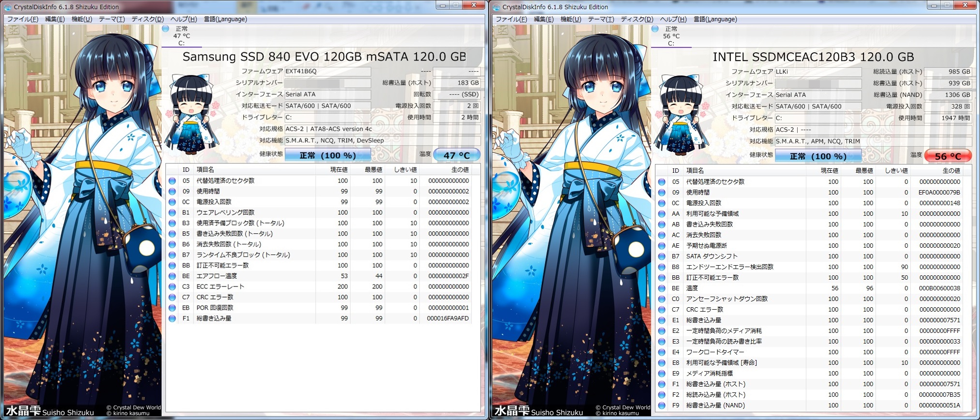
Task: Click the red 56 °C temperature button
Action: (948, 156)
